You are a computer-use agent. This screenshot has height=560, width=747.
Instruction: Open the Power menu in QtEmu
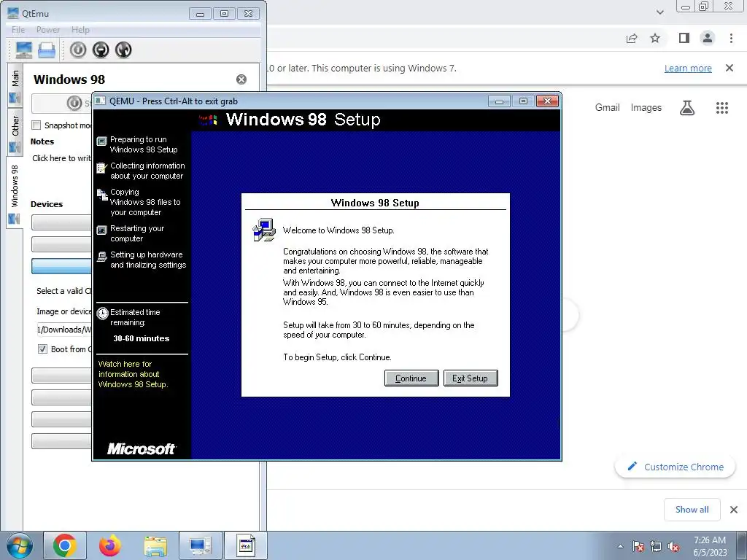[x=48, y=29]
